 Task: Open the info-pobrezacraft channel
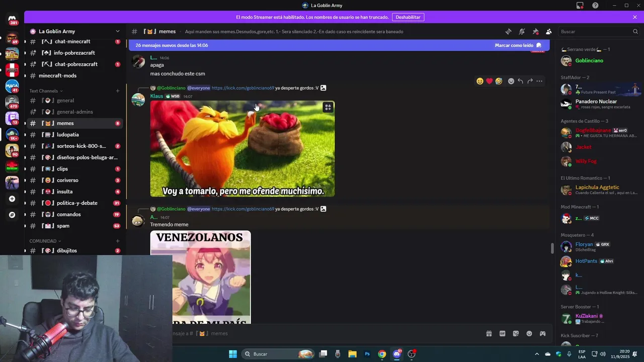coord(75,53)
